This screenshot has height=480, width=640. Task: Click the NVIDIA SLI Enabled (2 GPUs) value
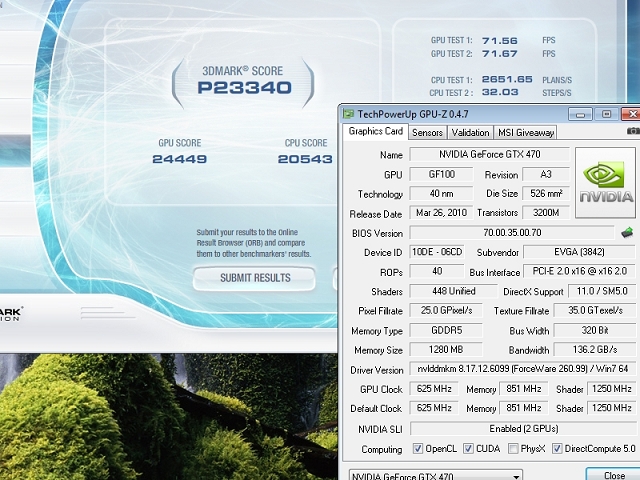coord(523,429)
